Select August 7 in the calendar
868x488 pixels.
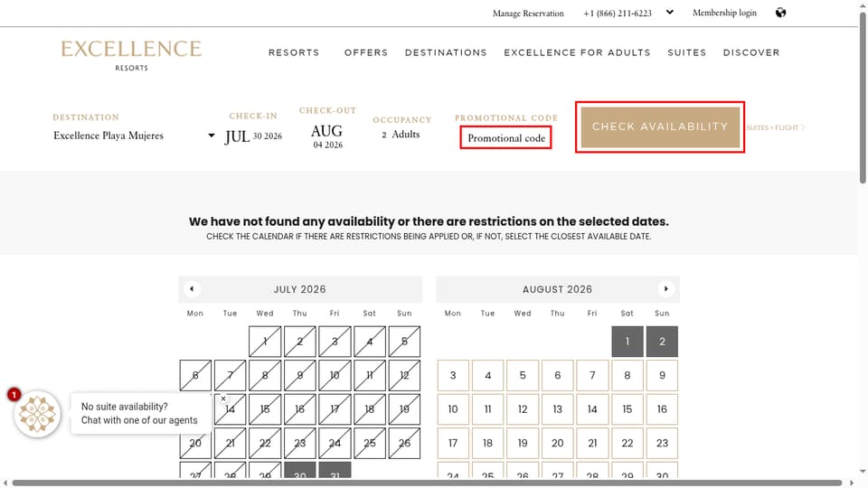tap(592, 375)
